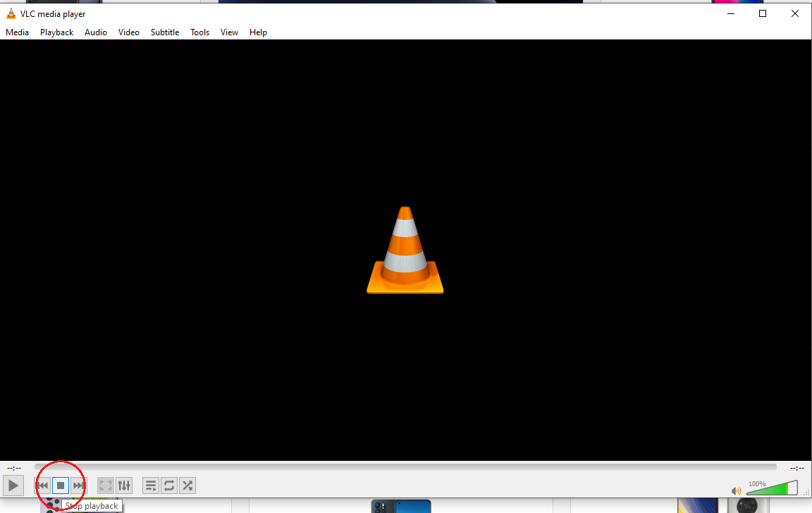The width and height of the screenshot is (812, 513).
Task: Open the Subtitle menu
Action: (165, 32)
